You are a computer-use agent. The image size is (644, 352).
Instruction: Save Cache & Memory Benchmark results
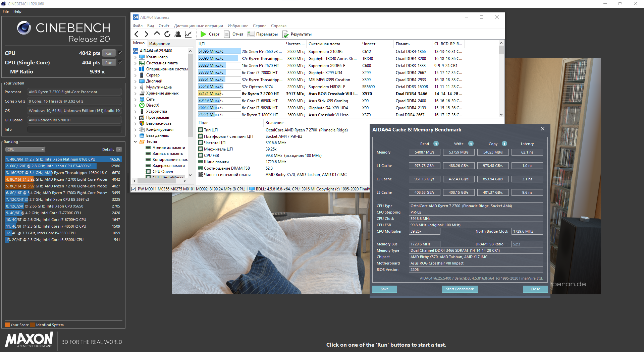click(384, 289)
